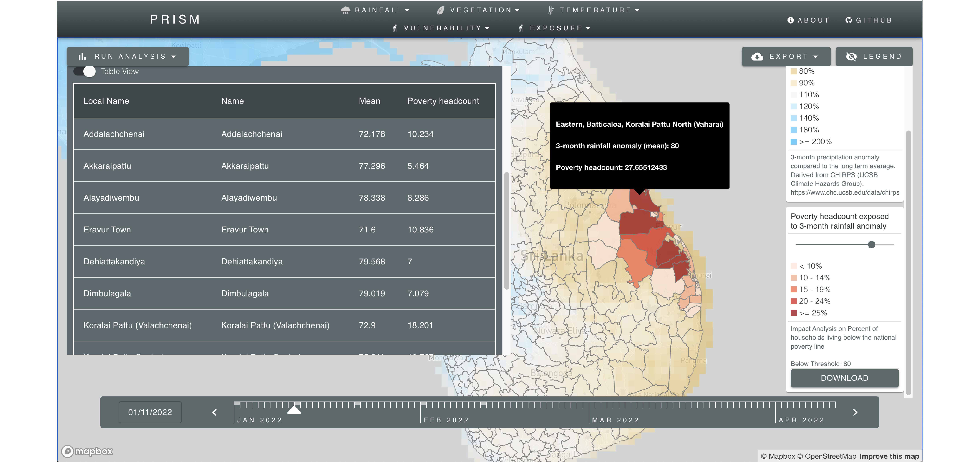Select the Akkaraipattu table row
This screenshot has height=462, width=980.
click(284, 166)
